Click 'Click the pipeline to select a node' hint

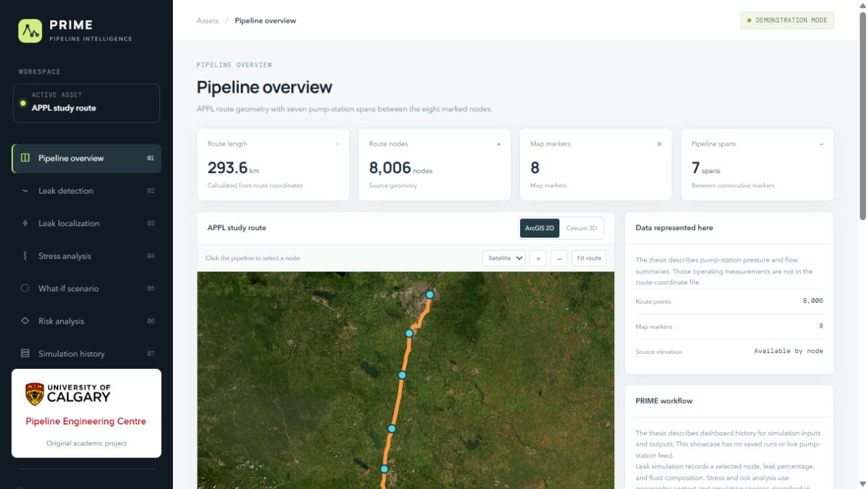pos(253,258)
